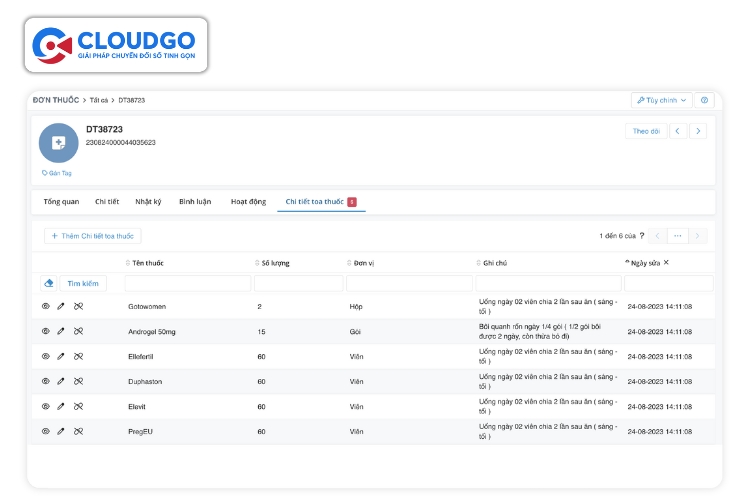Remove the Ngày sửa sort with the X
This screenshot has width=750, height=500.
[x=666, y=263]
